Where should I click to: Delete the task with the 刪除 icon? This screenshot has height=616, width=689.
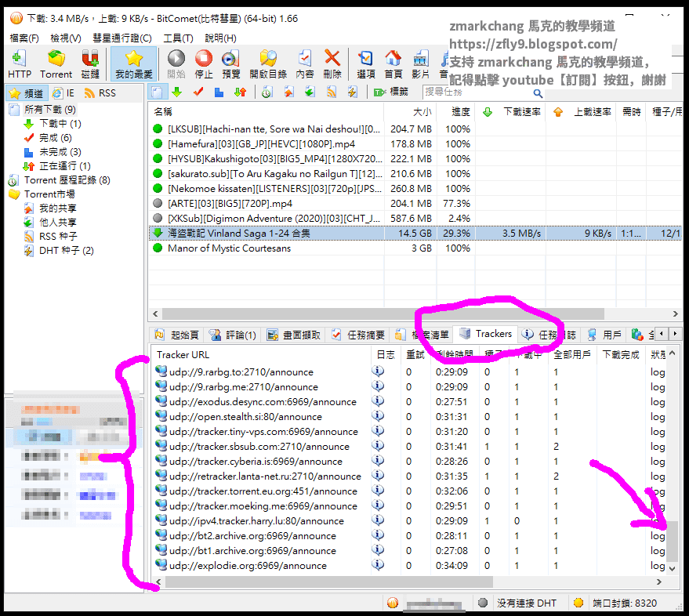point(332,63)
